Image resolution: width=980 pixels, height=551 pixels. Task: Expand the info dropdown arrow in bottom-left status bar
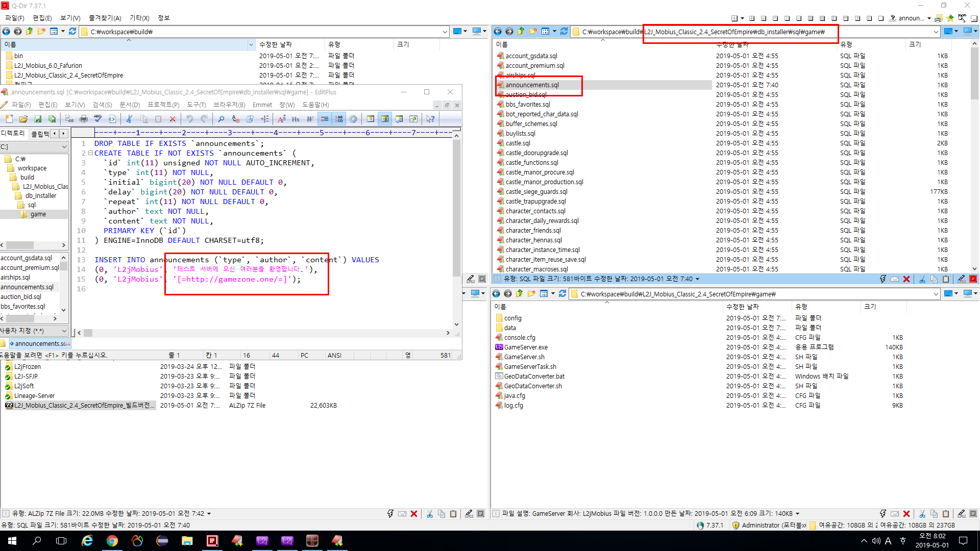209,514
